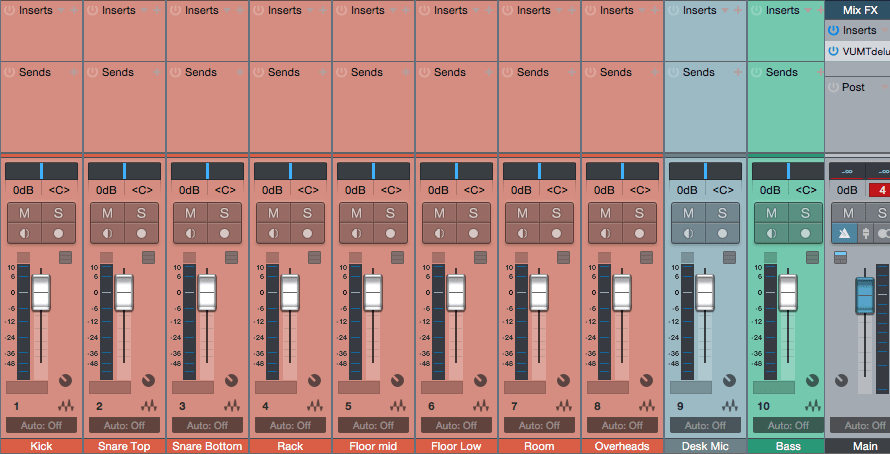Open Inserts dropdown arrow on Snare Bottom channel

228,10
